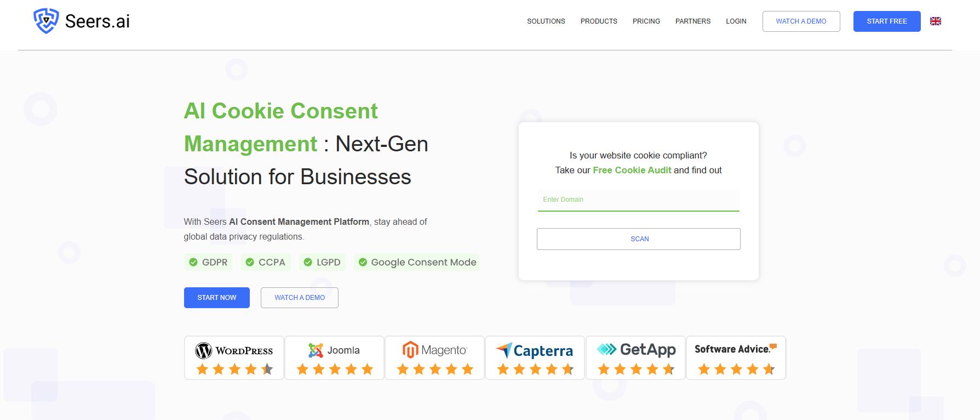
Task: Click the GetApp rating badge
Action: pyautogui.click(x=635, y=357)
